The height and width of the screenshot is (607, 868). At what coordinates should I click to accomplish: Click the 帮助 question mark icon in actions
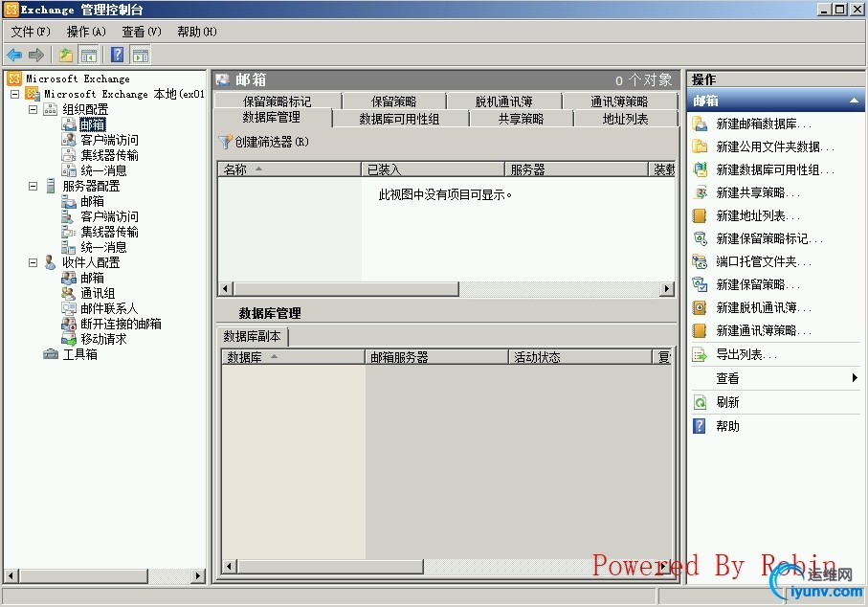(x=700, y=426)
